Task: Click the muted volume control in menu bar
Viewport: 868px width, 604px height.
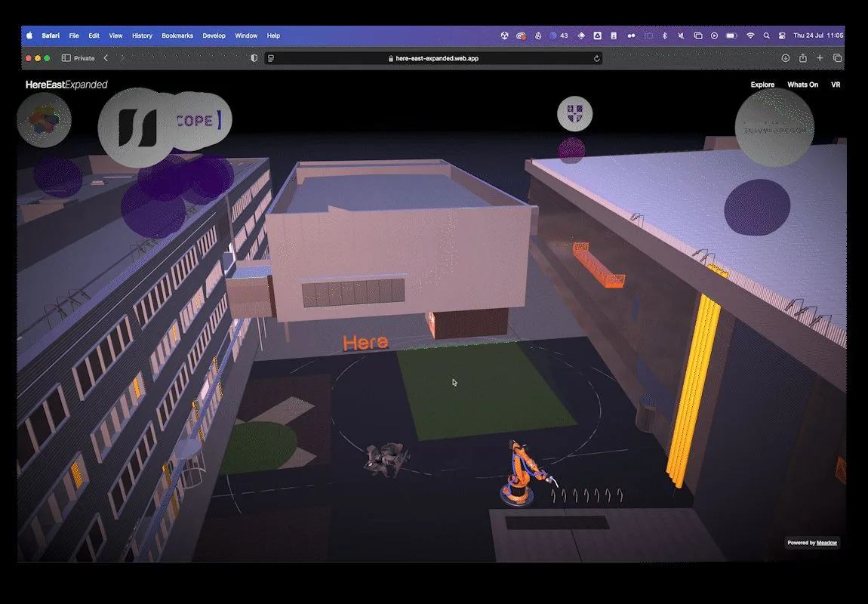Action: [x=679, y=35]
